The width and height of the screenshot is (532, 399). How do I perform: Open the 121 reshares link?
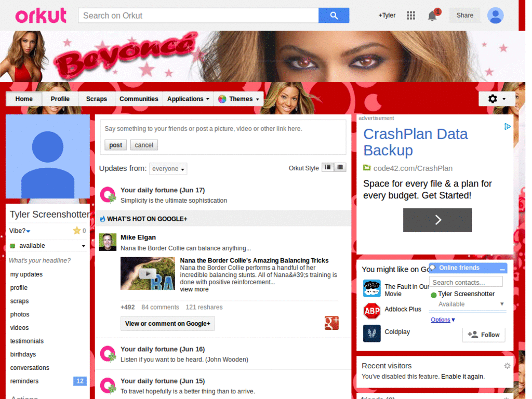pyautogui.click(x=204, y=307)
